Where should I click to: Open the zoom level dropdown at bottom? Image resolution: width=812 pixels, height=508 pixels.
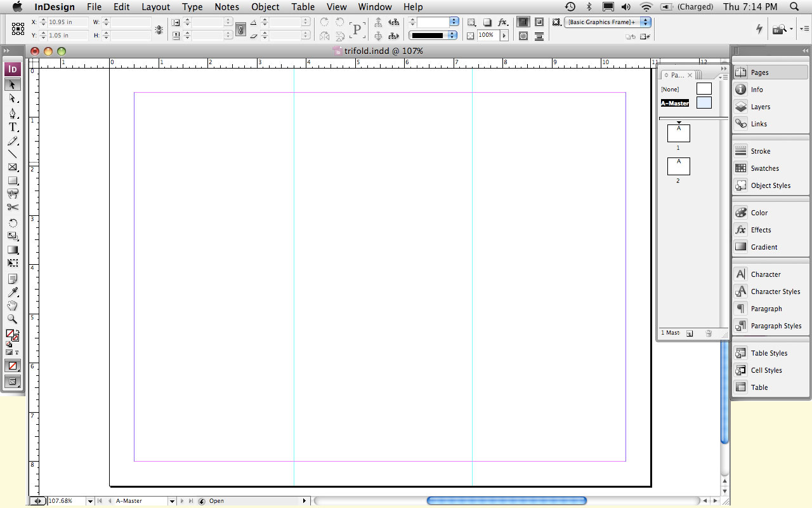90,501
